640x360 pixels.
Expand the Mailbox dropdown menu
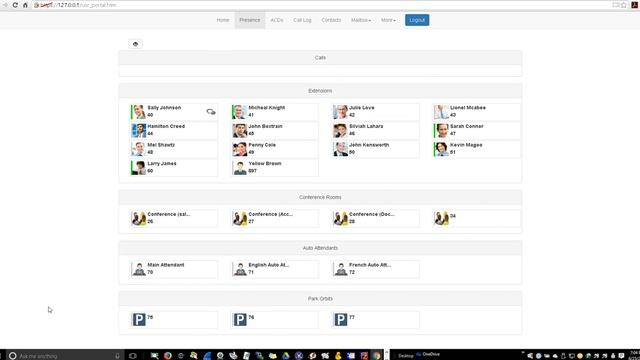click(x=361, y=20)
